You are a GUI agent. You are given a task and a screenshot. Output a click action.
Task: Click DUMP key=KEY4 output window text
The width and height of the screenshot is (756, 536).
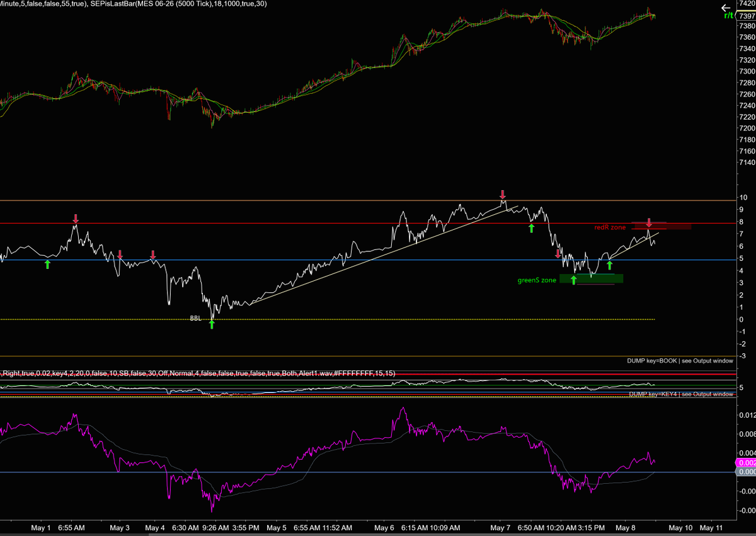coord(681,394)
